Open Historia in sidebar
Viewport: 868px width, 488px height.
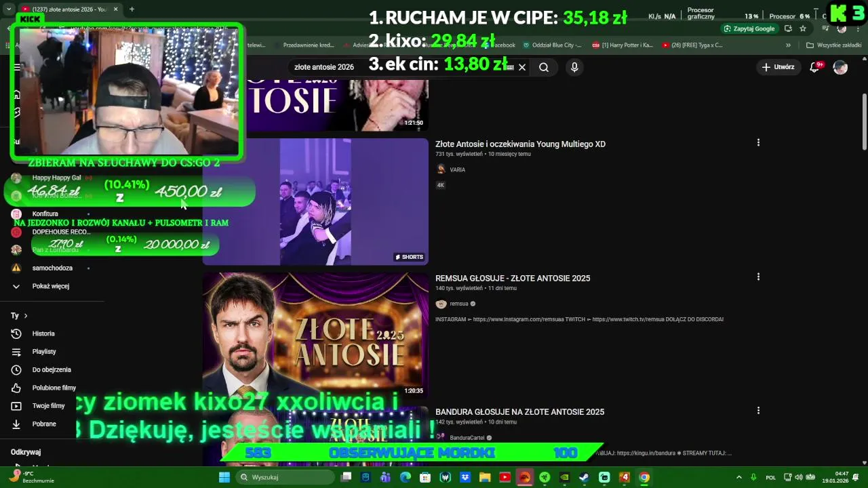click(x=43, y=333)
